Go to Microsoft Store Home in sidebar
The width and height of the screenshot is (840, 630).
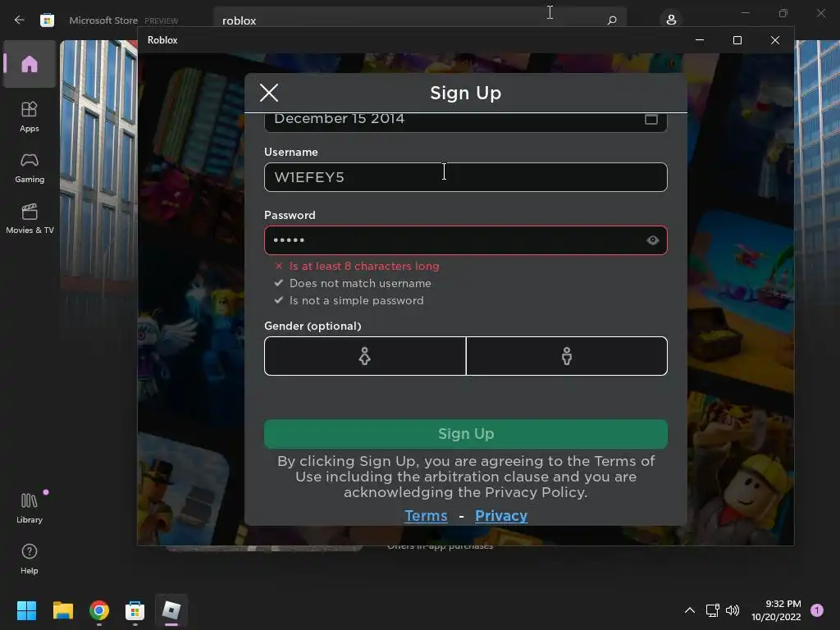coord(30,64)
